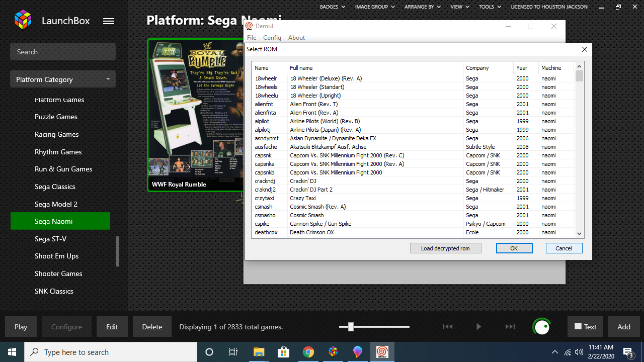Click Load decrypted rom button
The width and height of the screenshot is (644, 362).
(445, 248)
